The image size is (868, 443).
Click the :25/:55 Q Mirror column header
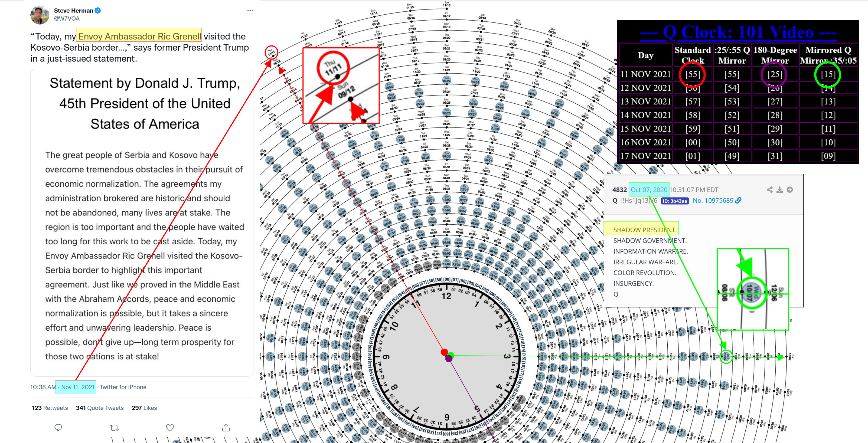pyautogui.click(x=732, y=55)
